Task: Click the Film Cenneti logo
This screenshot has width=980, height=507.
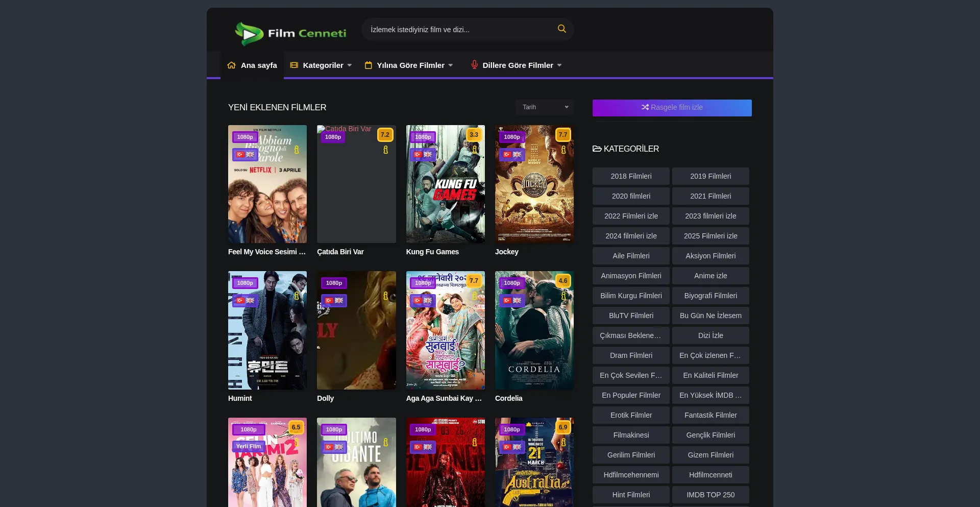Action: click(x=290, y=34)
